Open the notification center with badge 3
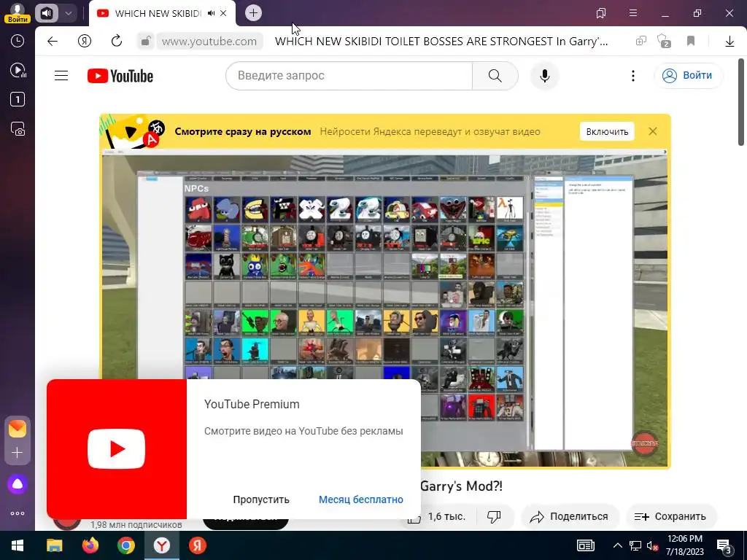The height and width of the screenshot is (560, 747). tap(724, 545)
